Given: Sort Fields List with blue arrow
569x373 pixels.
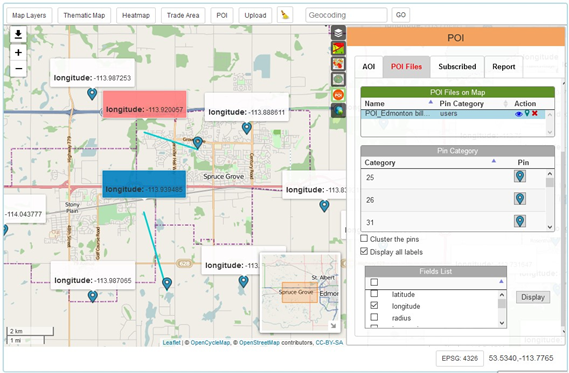Looking at the screenshot, I should tap(501, 281).
